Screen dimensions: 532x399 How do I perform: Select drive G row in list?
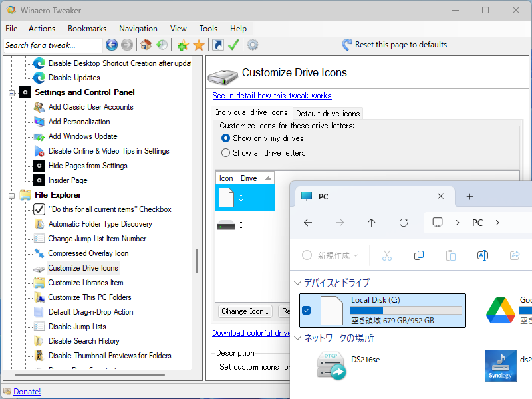click(x=245, y=225)
